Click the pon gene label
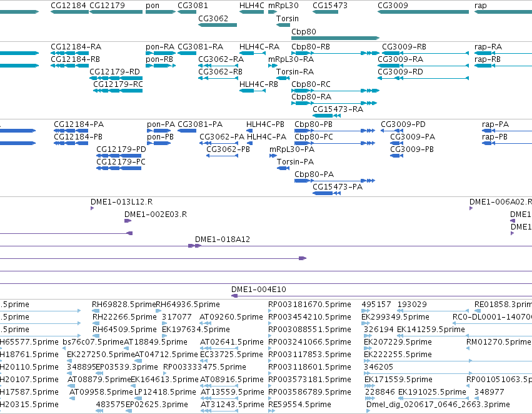 [153, 6]
